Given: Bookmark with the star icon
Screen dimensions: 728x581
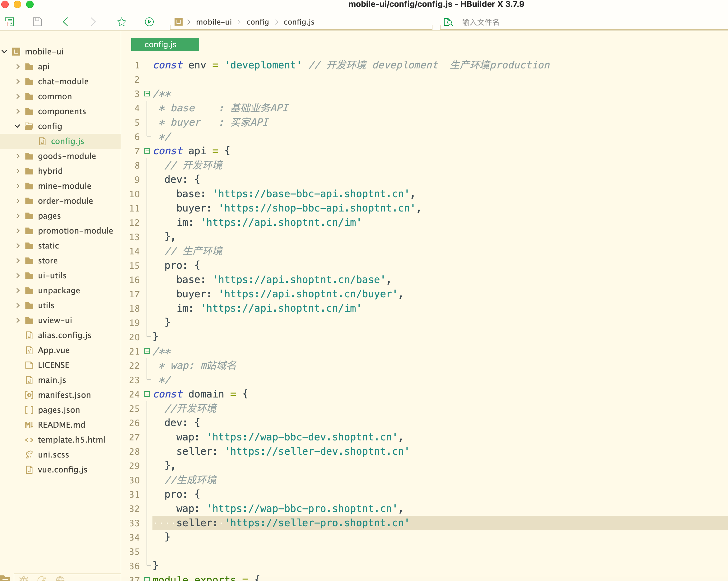Looking at the screenshot, I should pyautogui.click(x=122, y=22).
